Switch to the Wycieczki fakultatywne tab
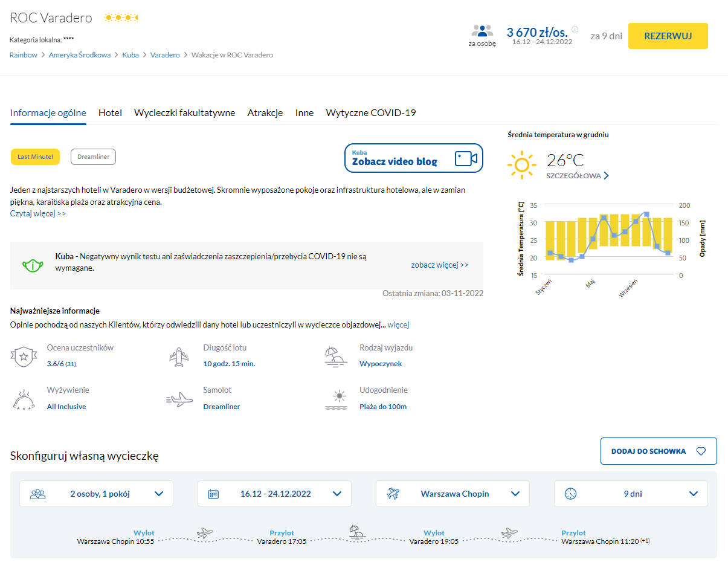Image resolution: width=728 pixels, height=565 pixels. point(184,113)
